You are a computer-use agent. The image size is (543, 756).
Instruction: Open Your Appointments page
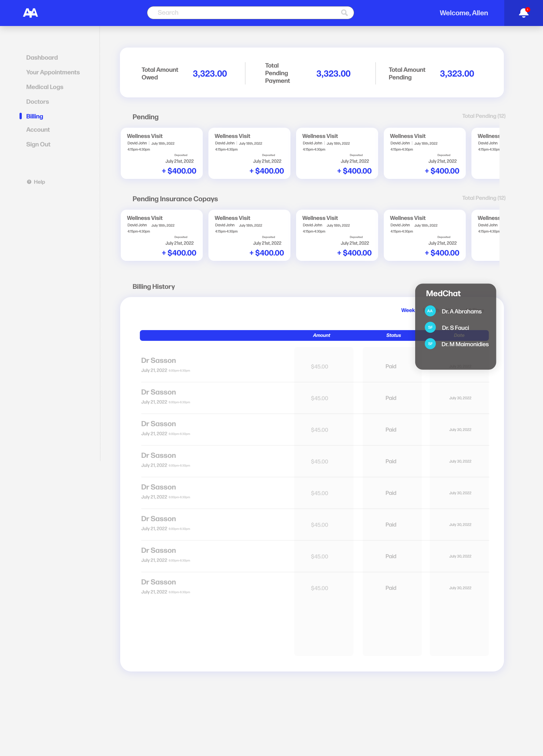[53, 72]
